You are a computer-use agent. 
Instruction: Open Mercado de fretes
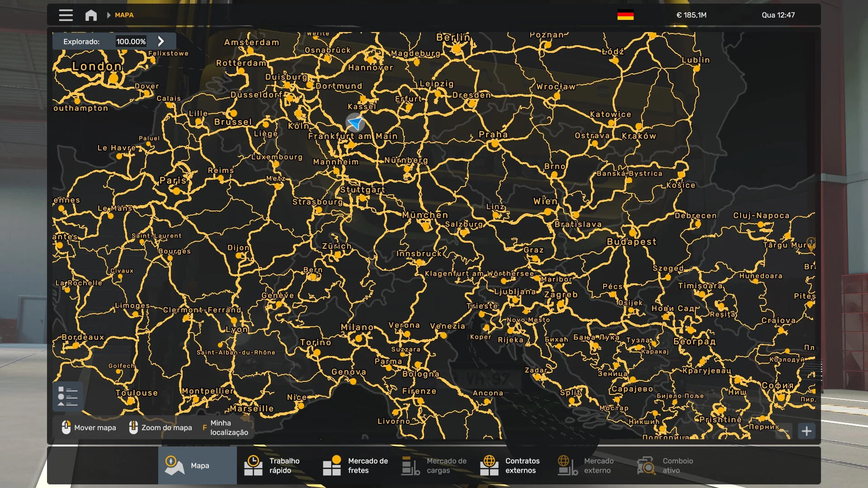pyautogui.click(x=355, y=465)
